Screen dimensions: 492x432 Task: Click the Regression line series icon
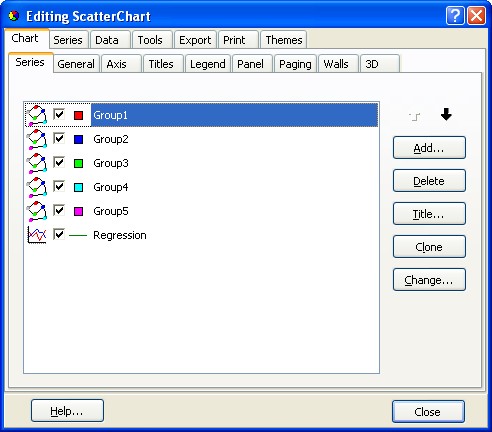point(37,235)
